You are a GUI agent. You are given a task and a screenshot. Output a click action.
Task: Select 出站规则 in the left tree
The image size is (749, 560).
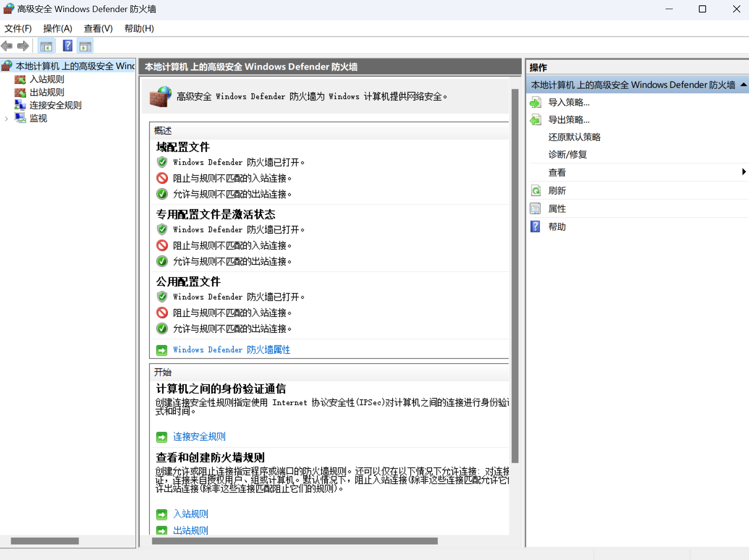[x=47, y=92]
